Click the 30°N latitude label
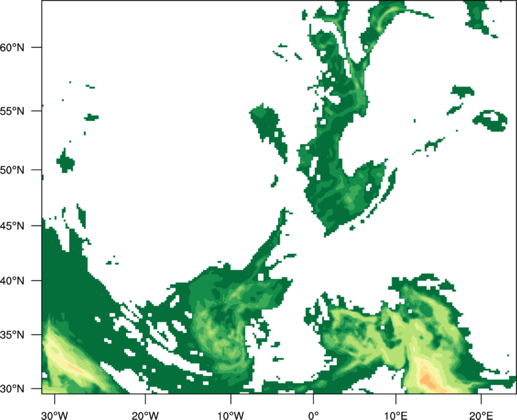Screen dimensions: 517x420 [x=12, y=389]
